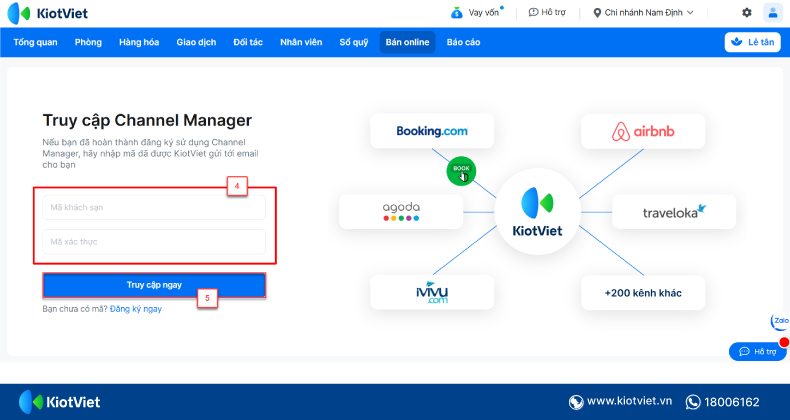Click the KiotViet logo in header

tap(48, 13)
